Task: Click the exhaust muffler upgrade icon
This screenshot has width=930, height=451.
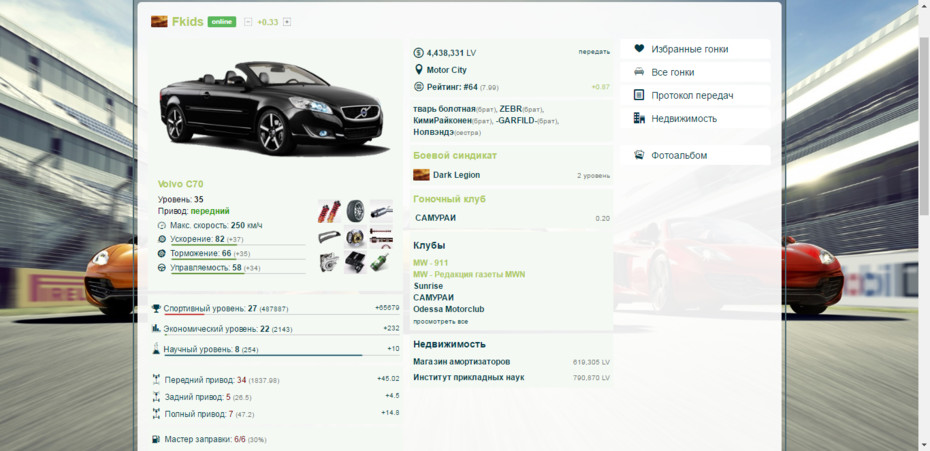Action: (x=381, y=211)
